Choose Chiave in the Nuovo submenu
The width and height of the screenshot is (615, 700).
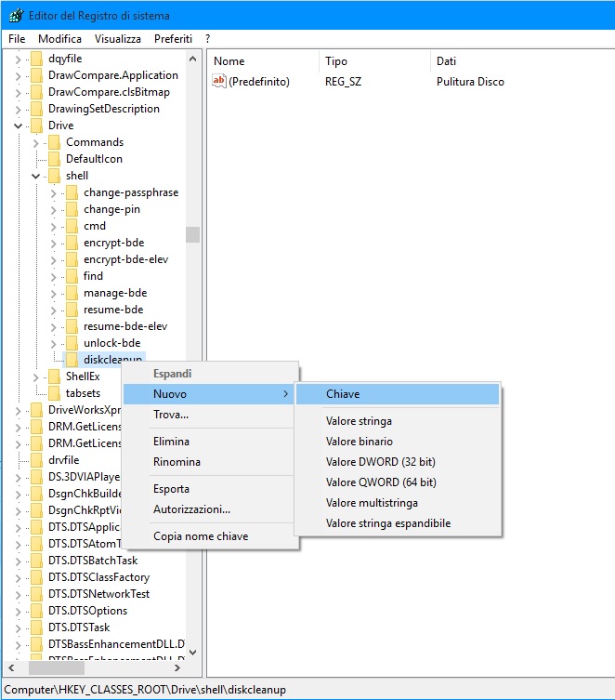coord(398,394)
